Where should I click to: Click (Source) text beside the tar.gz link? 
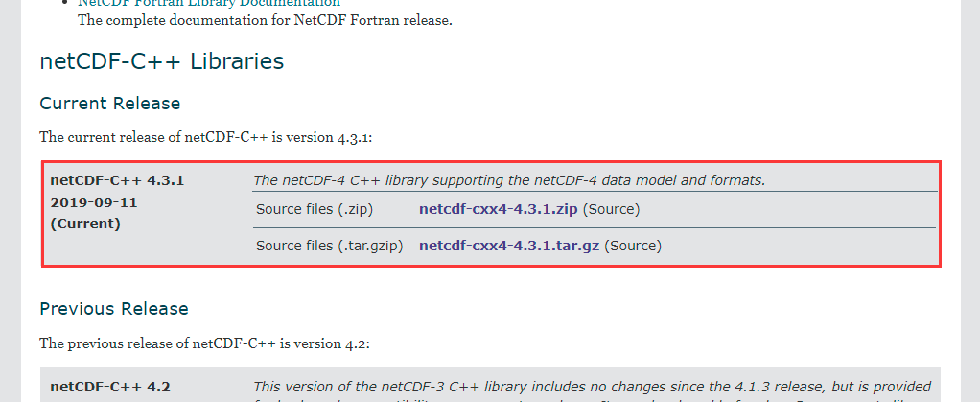point(632,246)
